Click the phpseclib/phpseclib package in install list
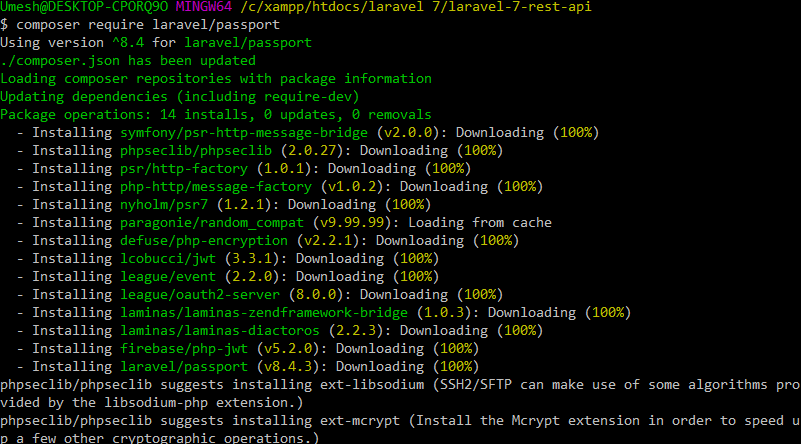This screenshot has height=444, width=801. 196,151
